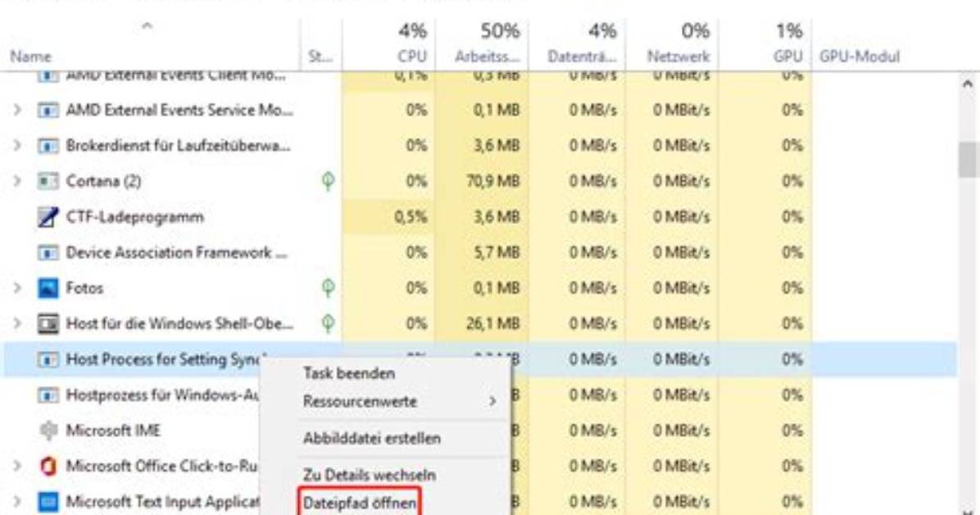
Task: Expand the AMD External Events Service row
Action: click(17, 110)
